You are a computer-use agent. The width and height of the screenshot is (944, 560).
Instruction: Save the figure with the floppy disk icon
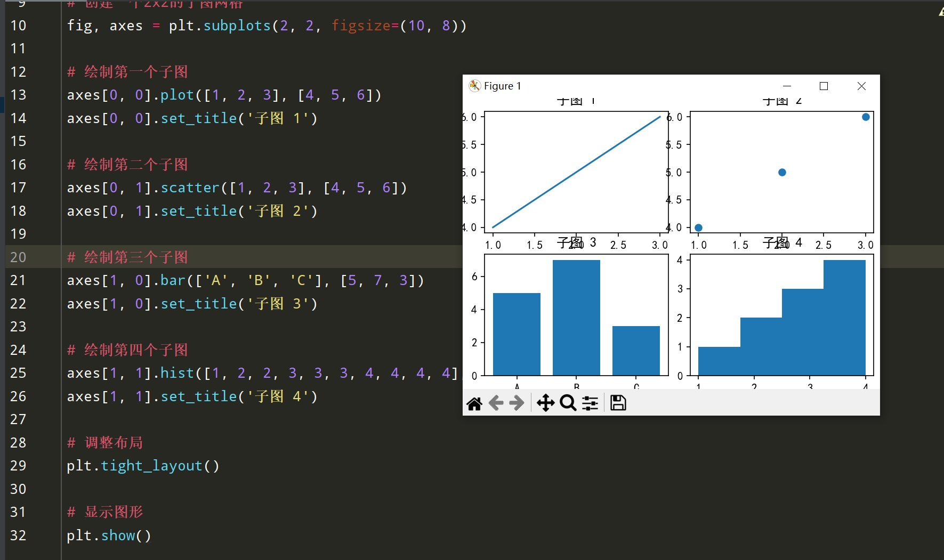pos(618,403)
